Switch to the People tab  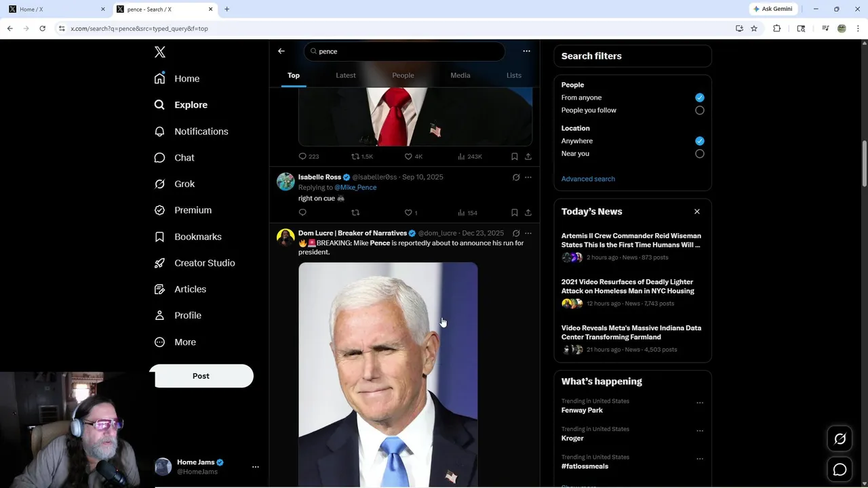[403, 75]
